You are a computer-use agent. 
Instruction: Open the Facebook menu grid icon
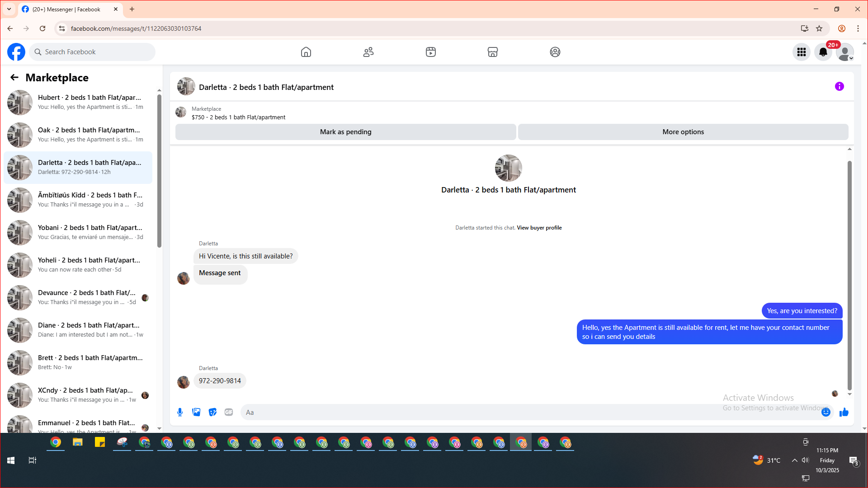[802, 52]
